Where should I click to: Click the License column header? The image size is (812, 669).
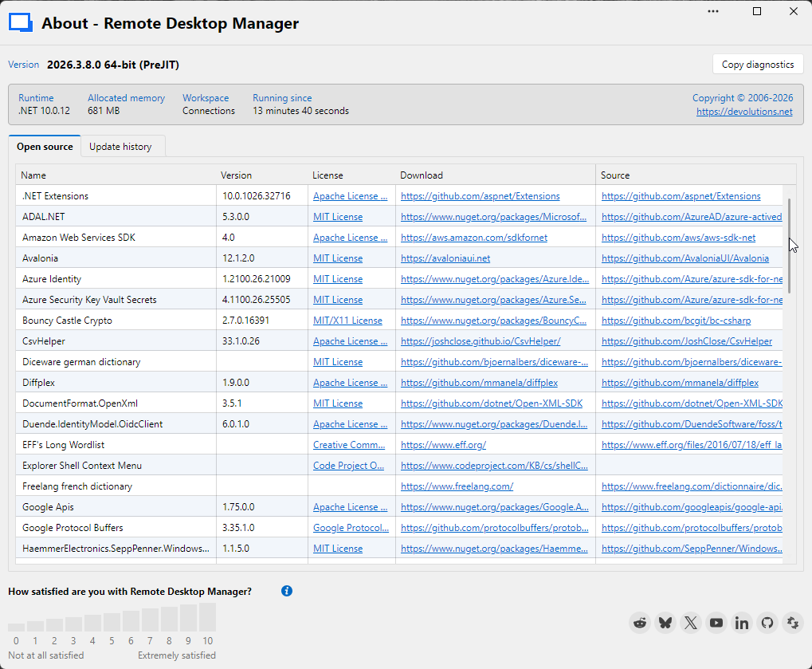351,175
